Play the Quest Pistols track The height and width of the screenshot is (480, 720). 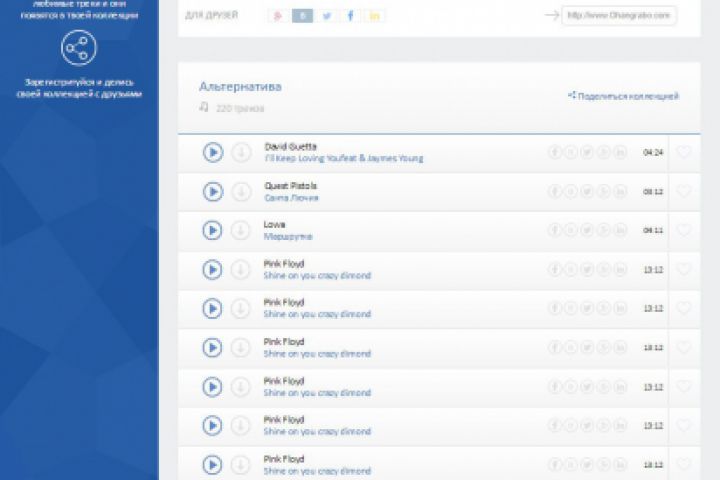tap(213, 192)
